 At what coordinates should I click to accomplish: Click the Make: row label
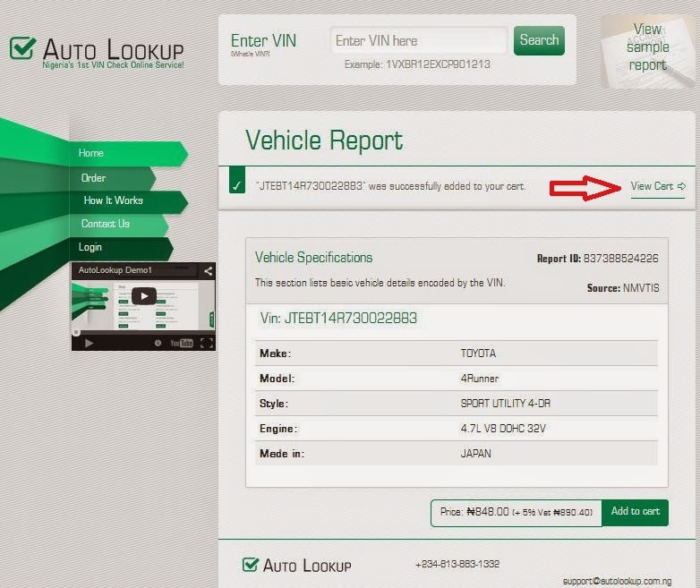(x=275, y=354)
